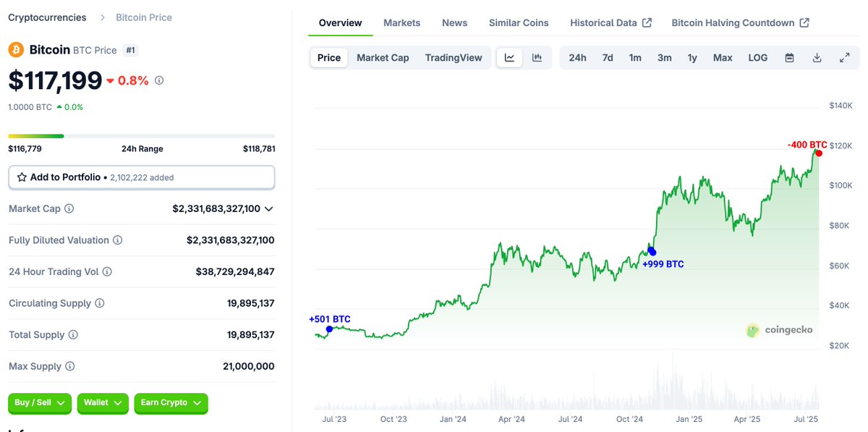Expand the chart to fullscreen
This screenshot has width=868, height=432.
tap(844, 58)
